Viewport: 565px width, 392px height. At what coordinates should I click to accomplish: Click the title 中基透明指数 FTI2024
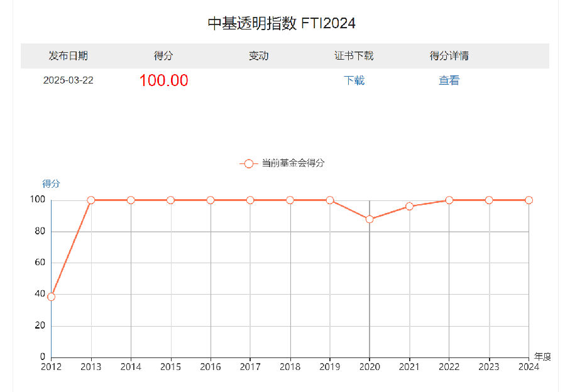coord(282,23)
